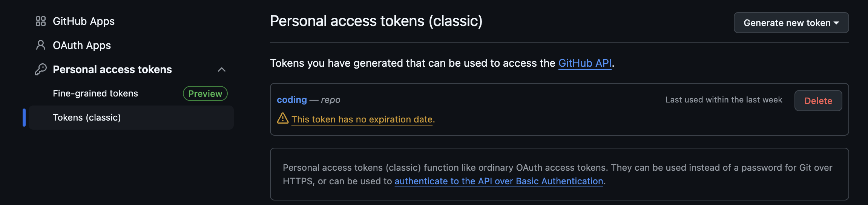Viewport: 868px width, 205px height.
Task: Open authenticate to the API over Basic Authentication link
Action: click(498, 181)
